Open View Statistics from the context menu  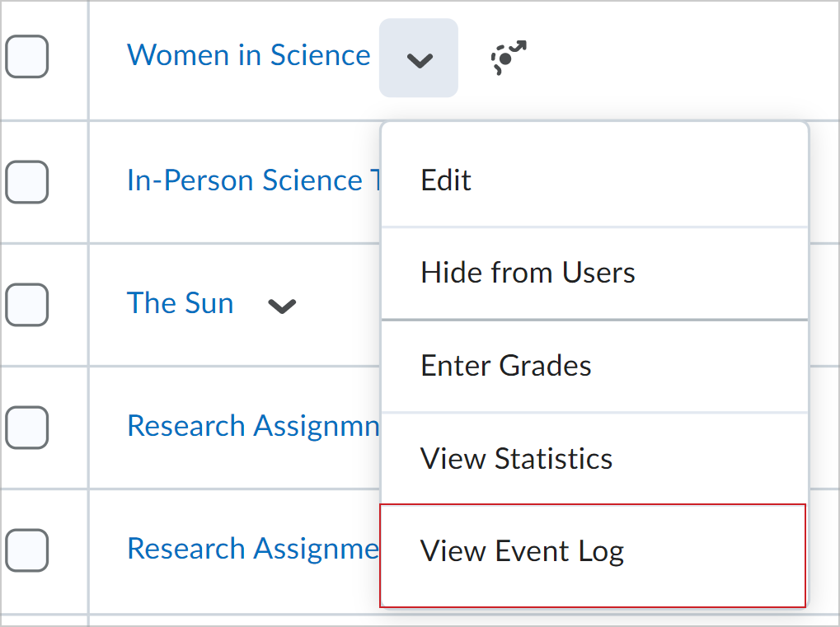516,459
